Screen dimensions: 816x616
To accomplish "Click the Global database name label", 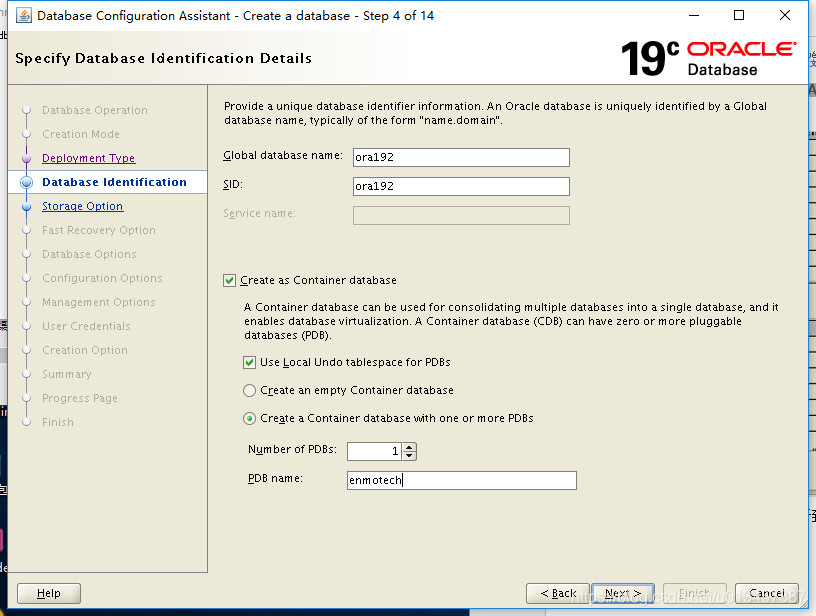I will 283,155.
